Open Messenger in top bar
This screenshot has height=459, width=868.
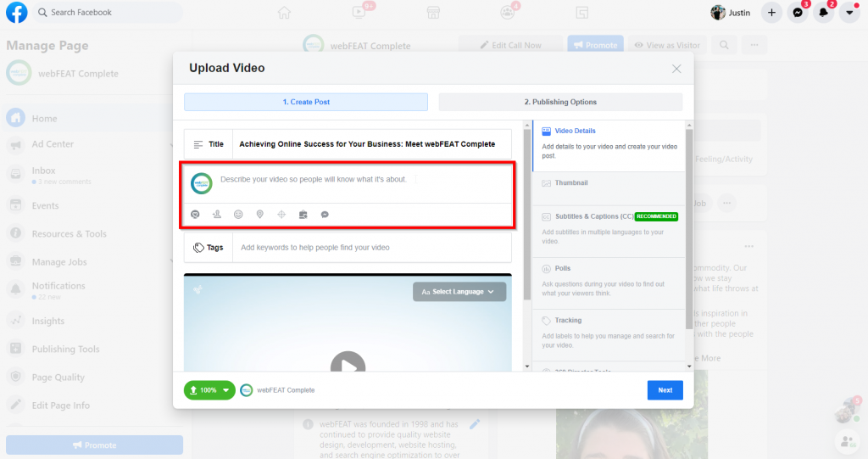click(x=798, y=12)
